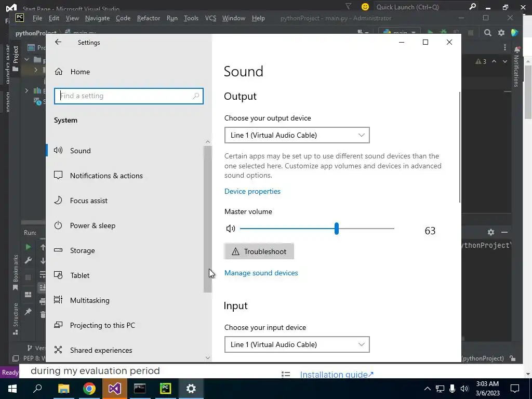Expand the PyCharm run configuration main dropdown

pyautogui.click(x=400, y=33)
